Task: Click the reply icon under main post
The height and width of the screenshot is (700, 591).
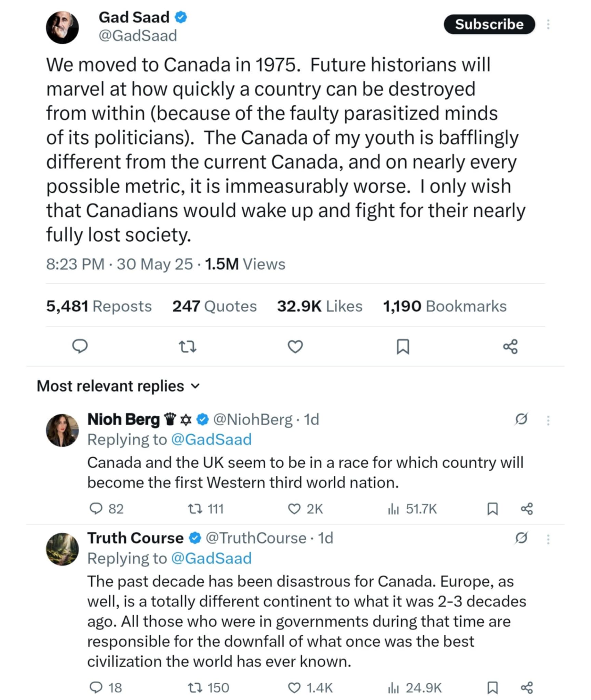Action: coord(80,346)
